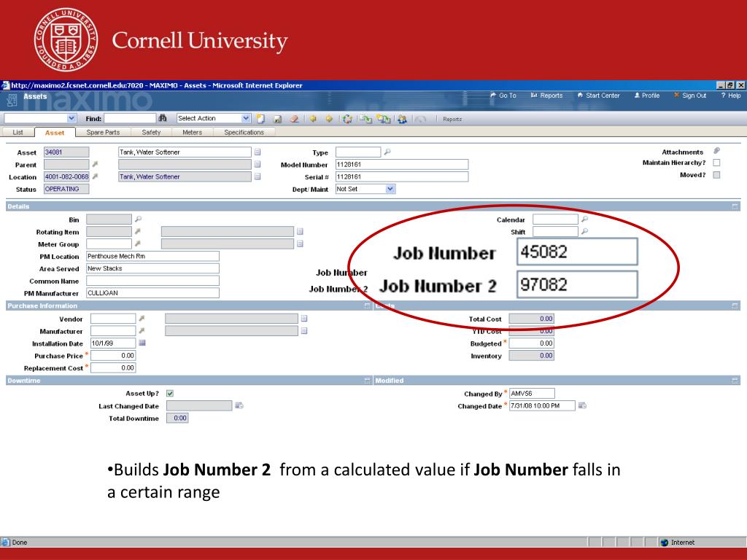Go to the previous record arrow
Viewport: 747px width, 560px height.
point(313,119)
